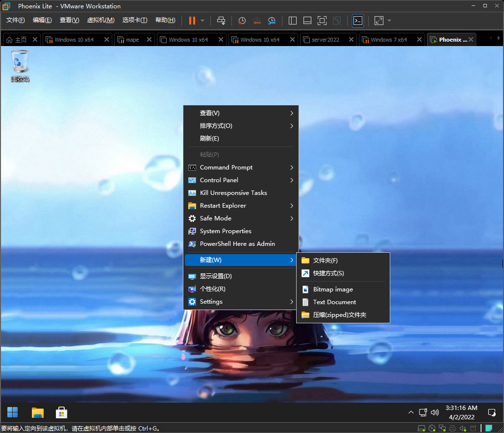504x433 pixels.
Task: Expand the power options dropdown arrow
Action: click(202, 21)
